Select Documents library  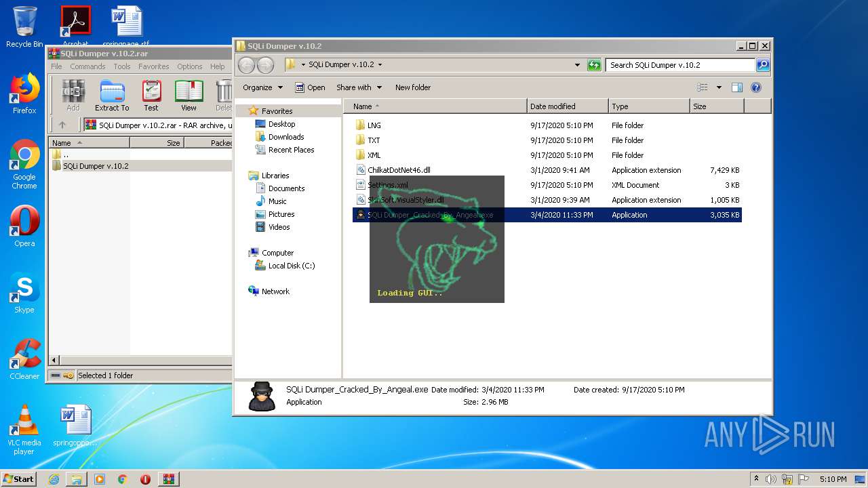(x=286, y=188)
